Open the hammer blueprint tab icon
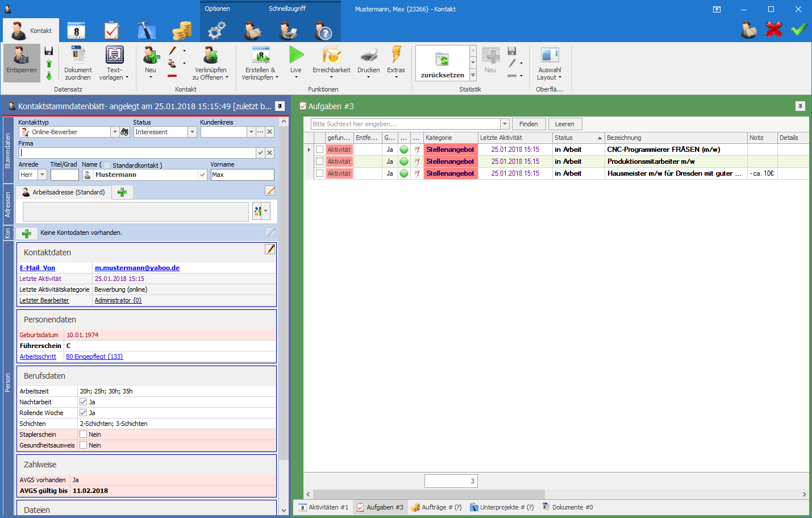812x518 pixels. tap(147, 31)
